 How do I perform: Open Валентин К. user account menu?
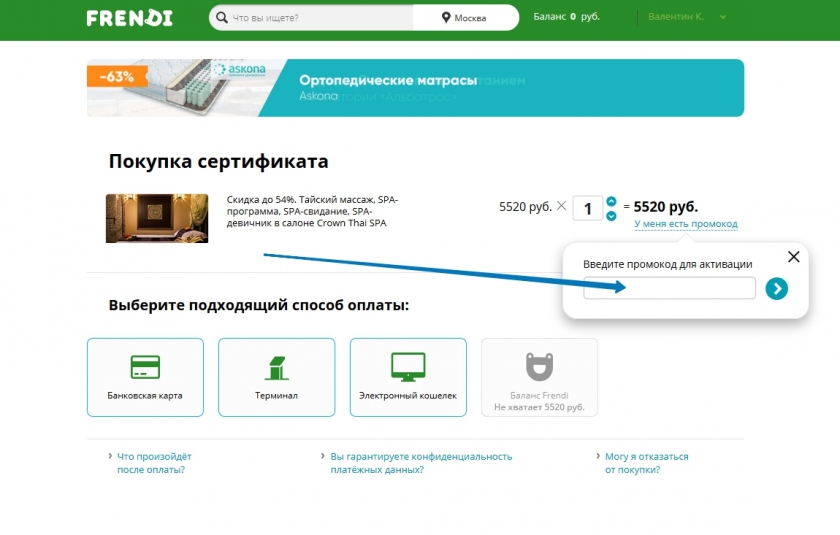[676, 17]
